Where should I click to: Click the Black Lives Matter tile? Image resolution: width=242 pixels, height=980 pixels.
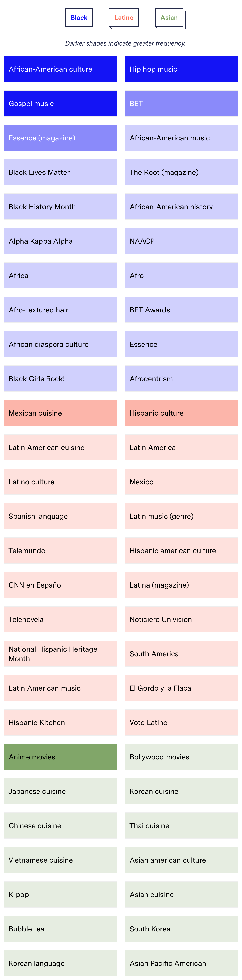pyautogui.click(x=60, y=172)
